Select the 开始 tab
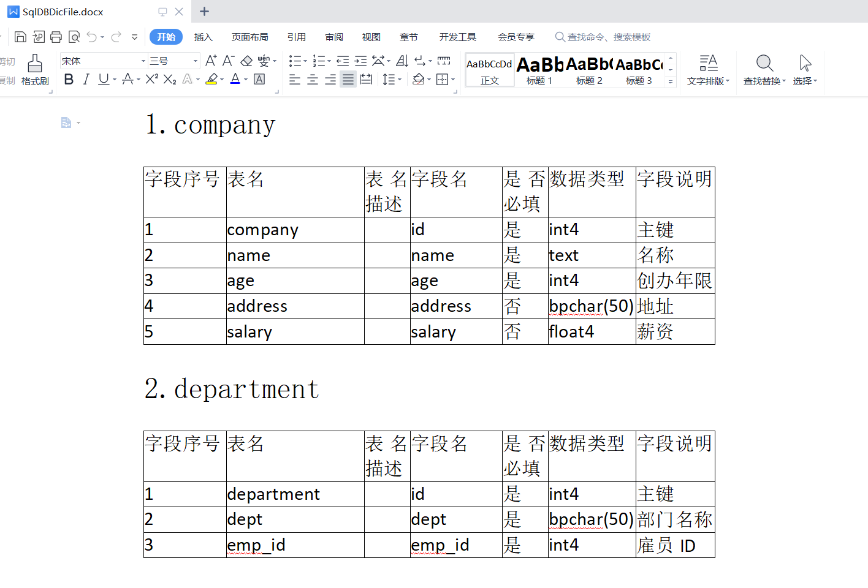This screenshot has width=868, height=588. click(166, 37)
